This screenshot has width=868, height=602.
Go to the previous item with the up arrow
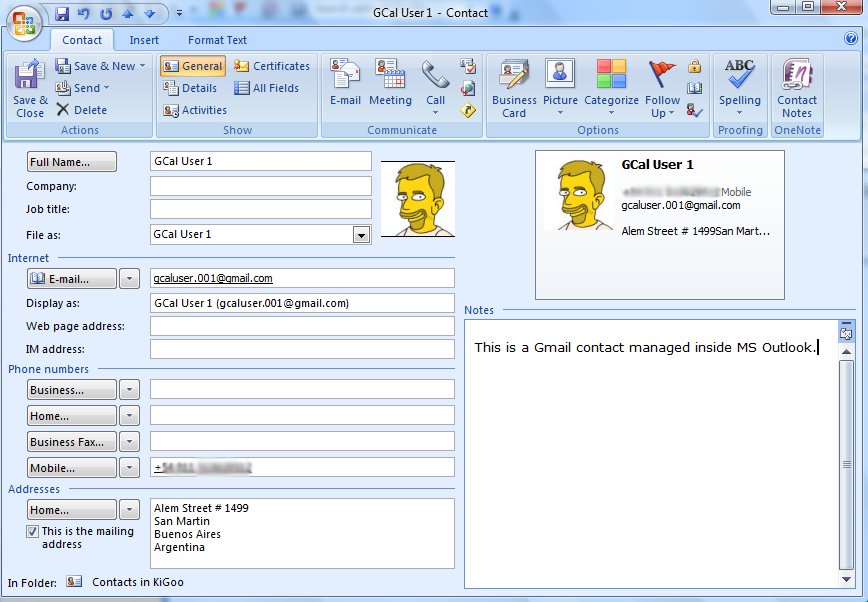[128, 13]
